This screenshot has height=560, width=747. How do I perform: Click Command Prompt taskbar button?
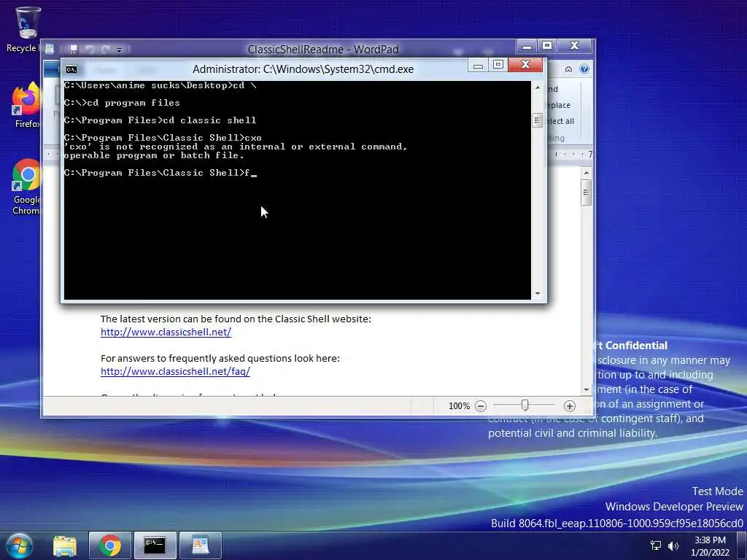[155, 545]
